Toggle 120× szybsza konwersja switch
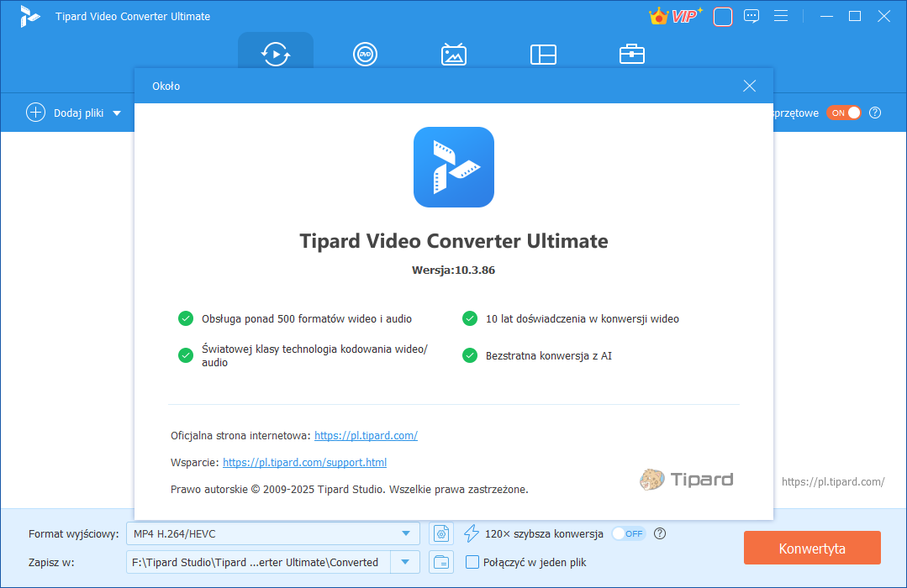The width and height of the screenshot is (907, 588). pyautogui.click(x=629, y=533)
